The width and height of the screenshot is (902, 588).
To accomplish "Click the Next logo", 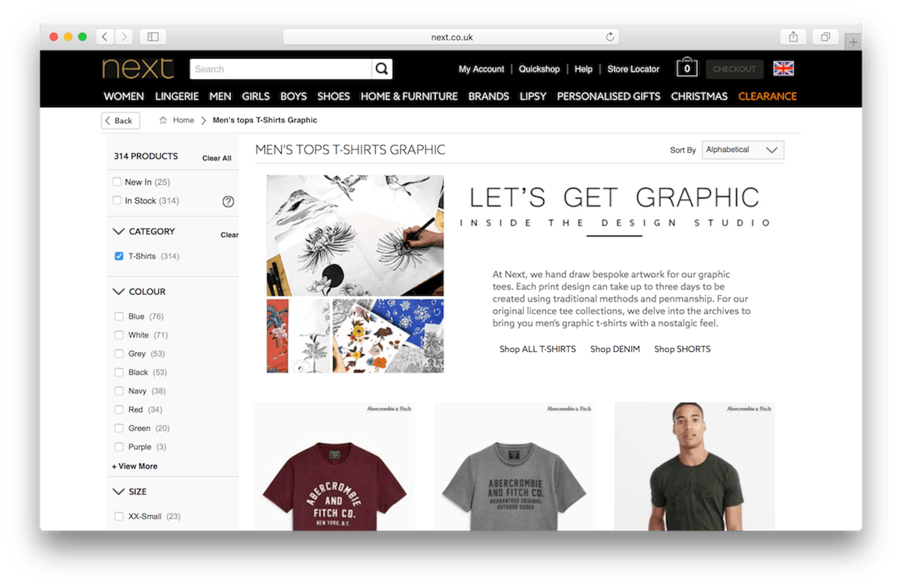I will point(138,69).
